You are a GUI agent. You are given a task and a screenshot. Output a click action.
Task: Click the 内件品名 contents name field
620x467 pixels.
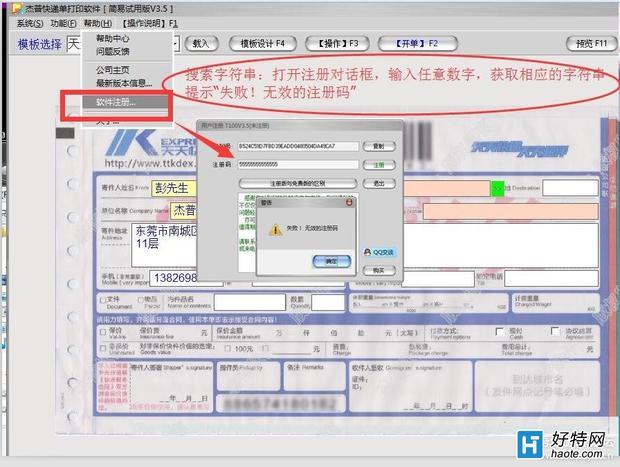click(x=250, y=302)
